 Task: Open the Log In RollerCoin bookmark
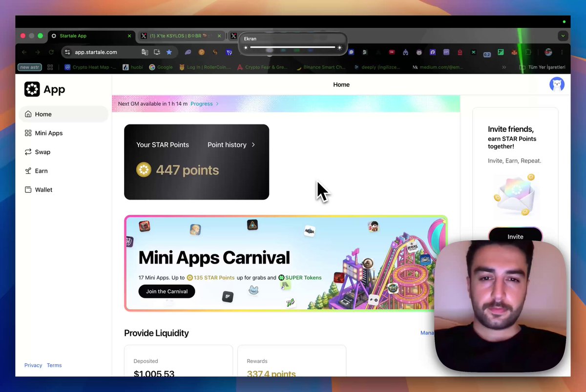pyautogui.click(x=204, y=67)
